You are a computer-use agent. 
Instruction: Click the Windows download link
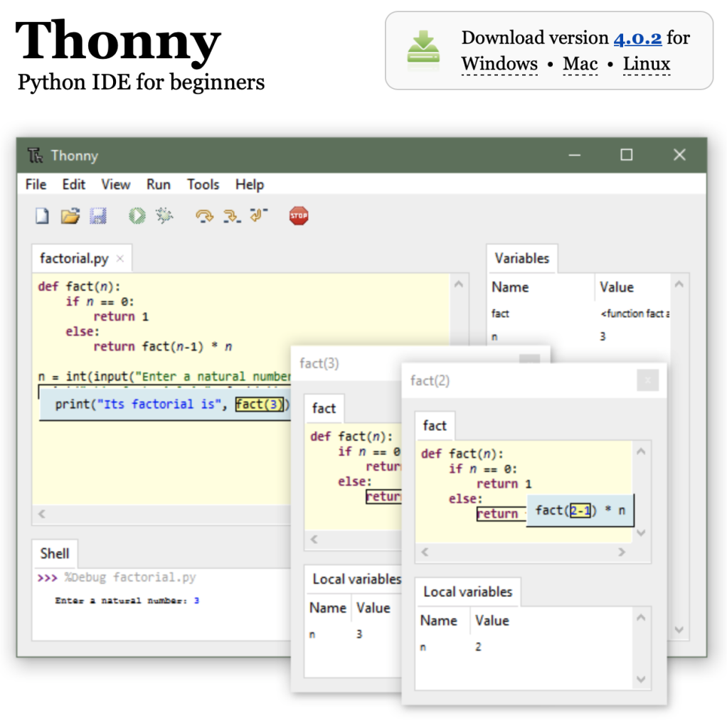499,63
